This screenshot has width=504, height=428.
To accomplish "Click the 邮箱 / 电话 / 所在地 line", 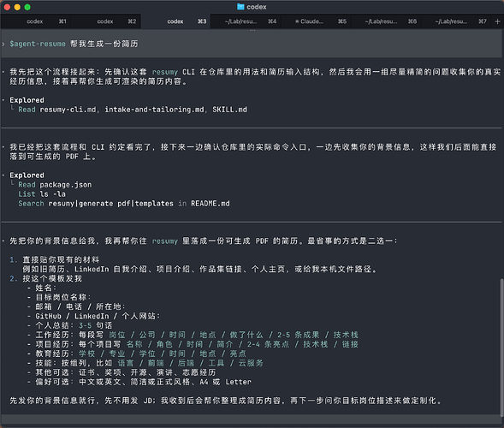I will 76,306.
